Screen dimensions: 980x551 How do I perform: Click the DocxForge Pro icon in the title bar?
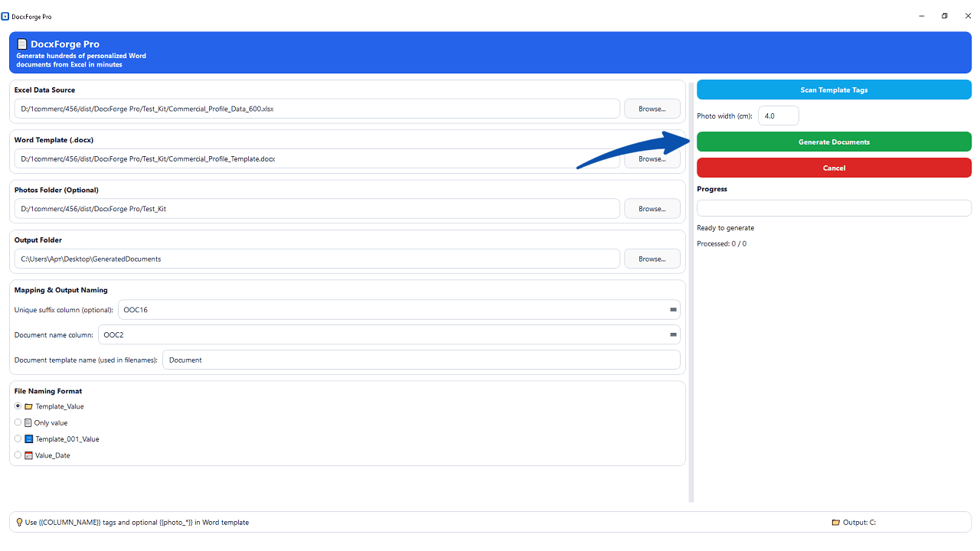tap(7, 15)
